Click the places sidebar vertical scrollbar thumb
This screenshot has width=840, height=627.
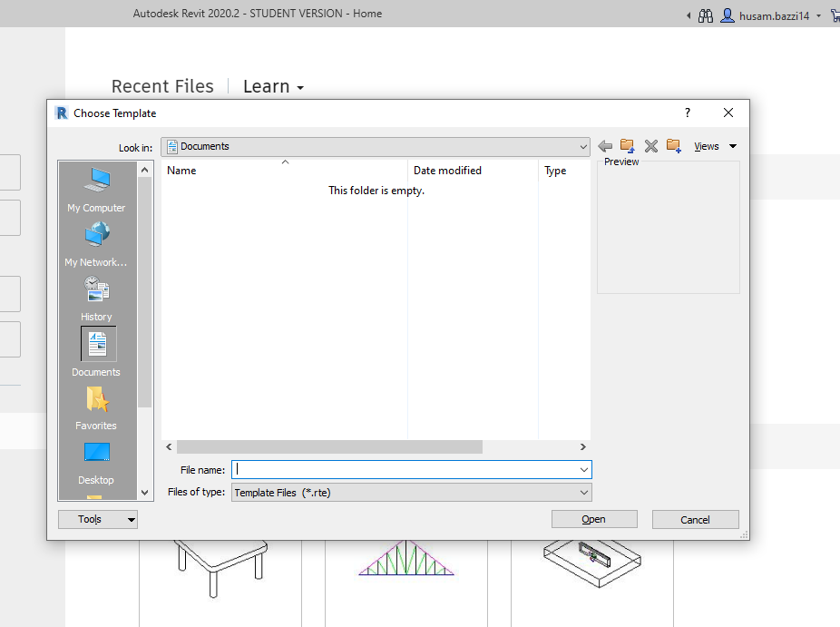pyautogui.click(x=144, y=292)
